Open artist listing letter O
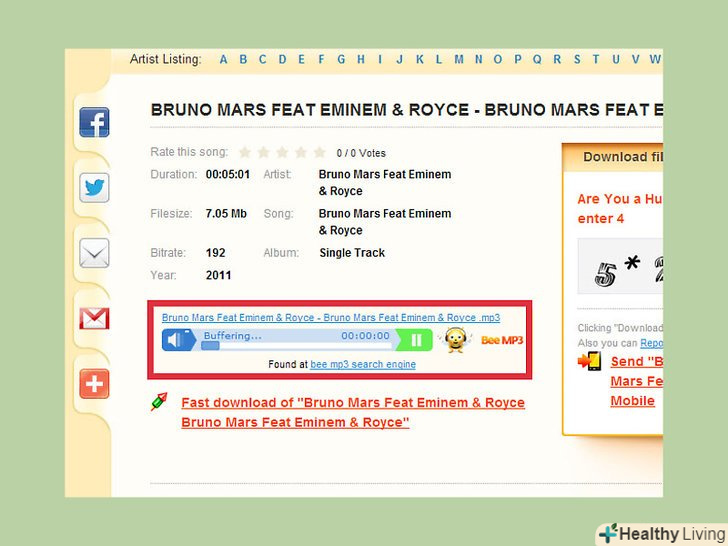728x546 pixels. click(x=498, y=59)
